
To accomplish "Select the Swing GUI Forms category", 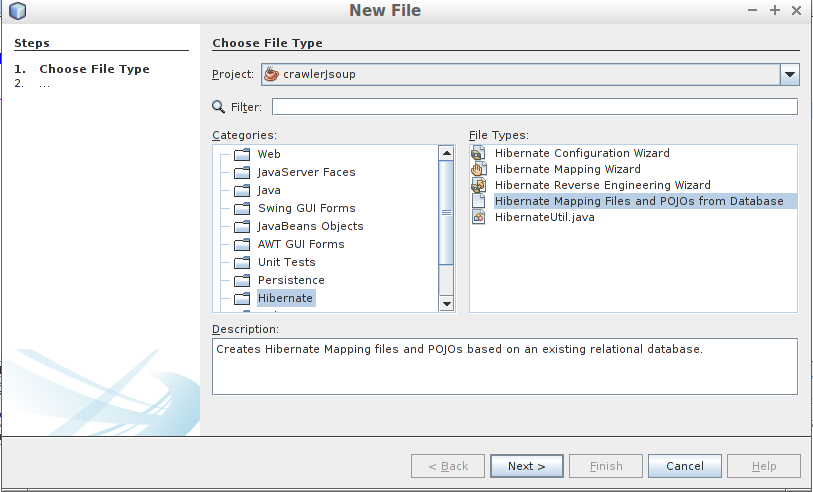I will [306, 208].
